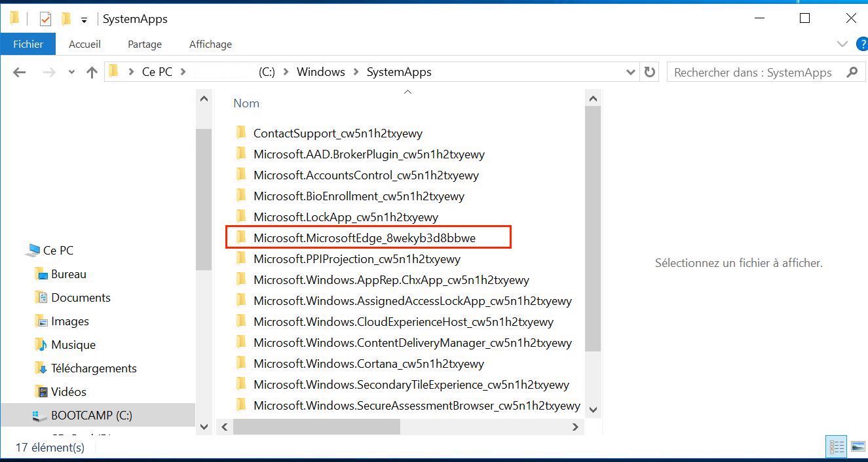Open the address bar history dropdown
The height and width of the screenshot is (462, 868).
point(630,72)
